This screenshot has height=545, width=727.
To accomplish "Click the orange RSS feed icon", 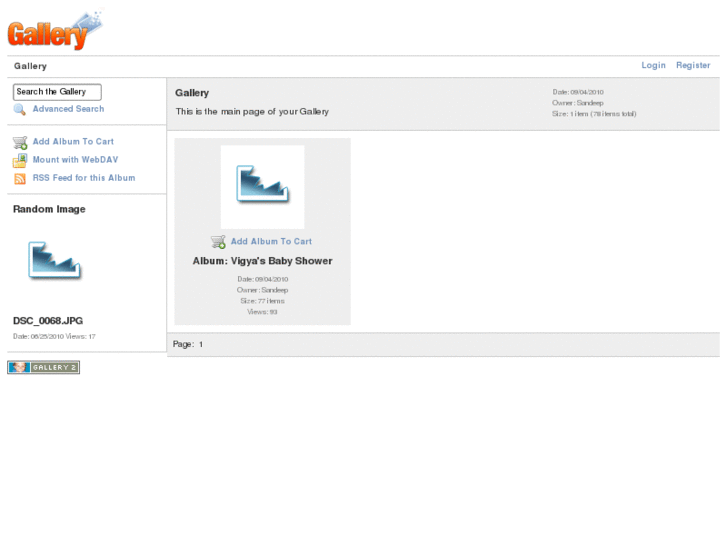I will 20,179.
